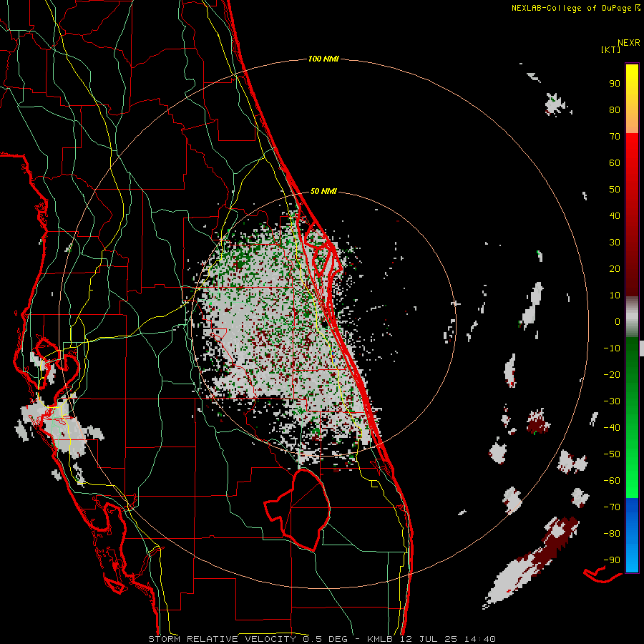This screenshot has height=644, width=644.
Task: Click the -70 scale value
Action: point(612,507)
